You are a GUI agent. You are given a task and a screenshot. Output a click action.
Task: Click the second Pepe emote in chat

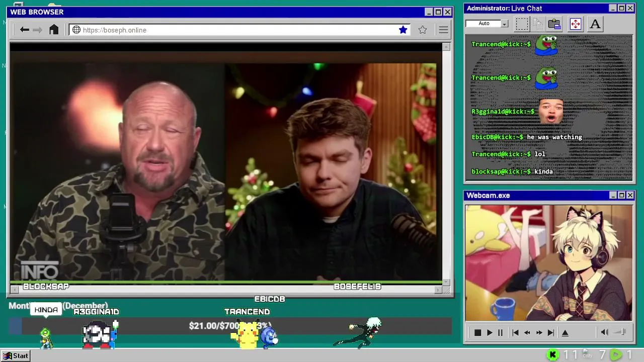(x=546, y=78)
